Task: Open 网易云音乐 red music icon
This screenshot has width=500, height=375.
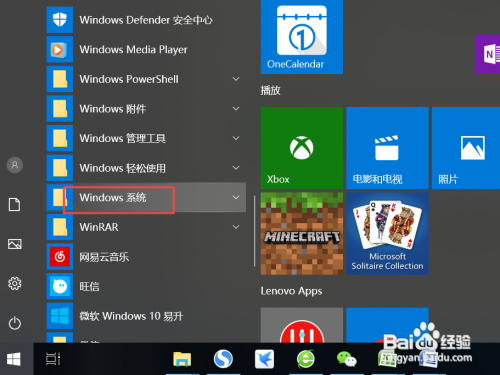Action: pos(60,257)
